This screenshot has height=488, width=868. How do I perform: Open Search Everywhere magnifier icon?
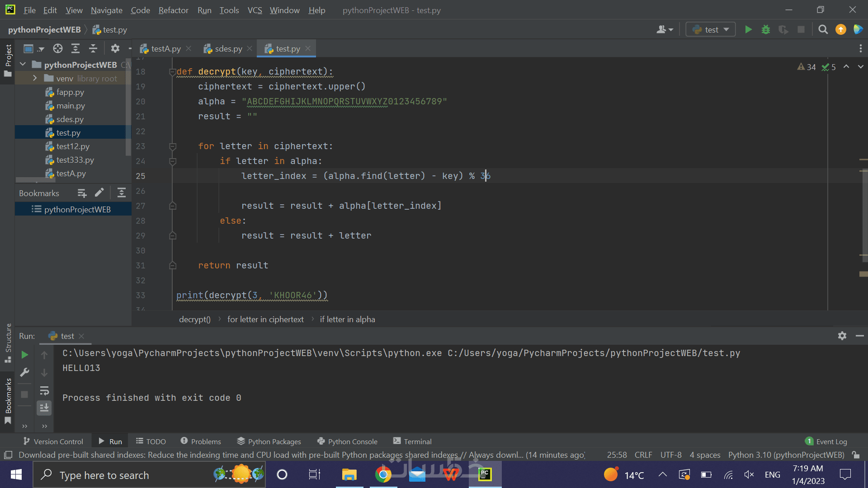pos(823,30)
